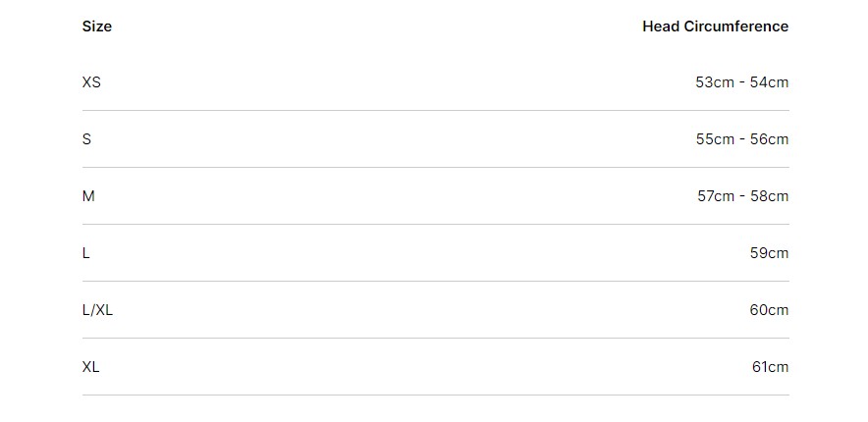Click the 61cm measurement value
The image size is (868, 422).
click(771, 367)
